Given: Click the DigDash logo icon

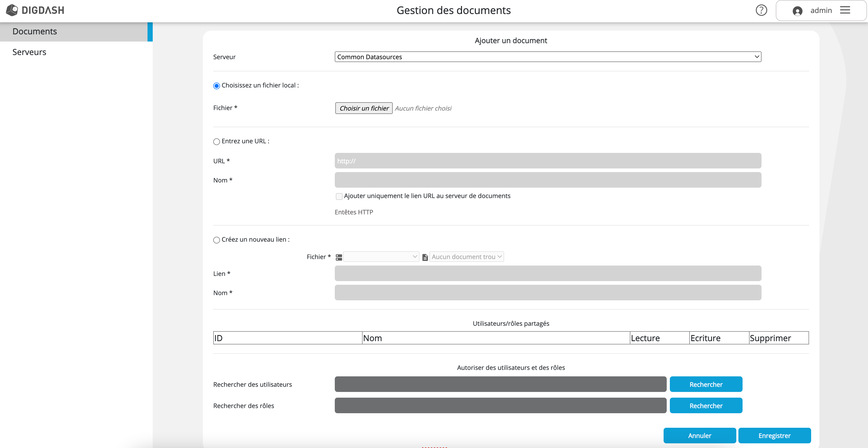Looking at the screenshot, I should 12,10.
